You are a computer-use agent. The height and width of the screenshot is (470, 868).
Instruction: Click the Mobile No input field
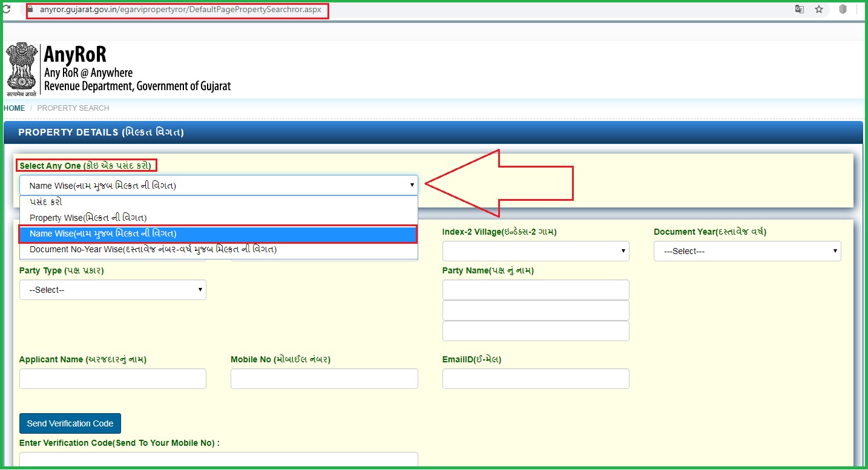click(324, 379)
